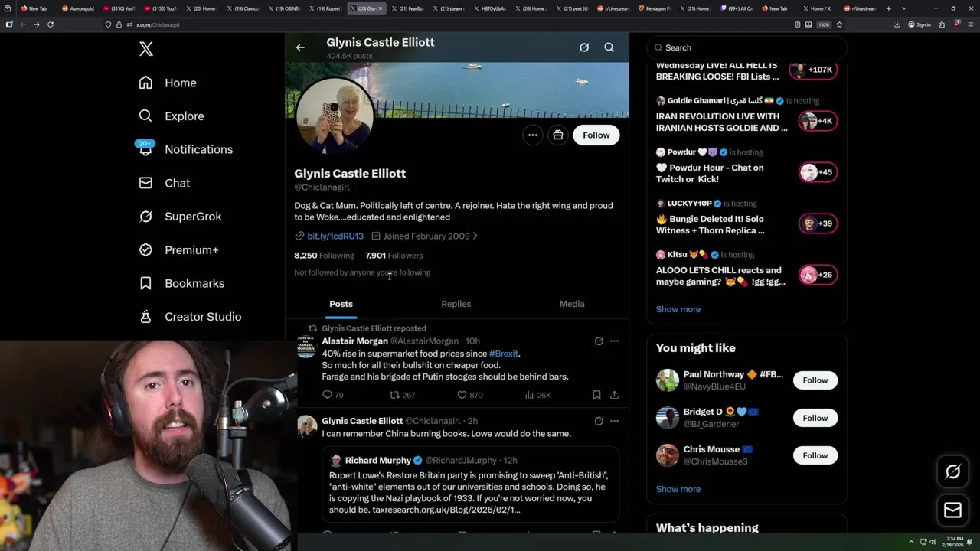Open SuperGrok from the sidebar
980x551 pixels.
click(180, 217)
